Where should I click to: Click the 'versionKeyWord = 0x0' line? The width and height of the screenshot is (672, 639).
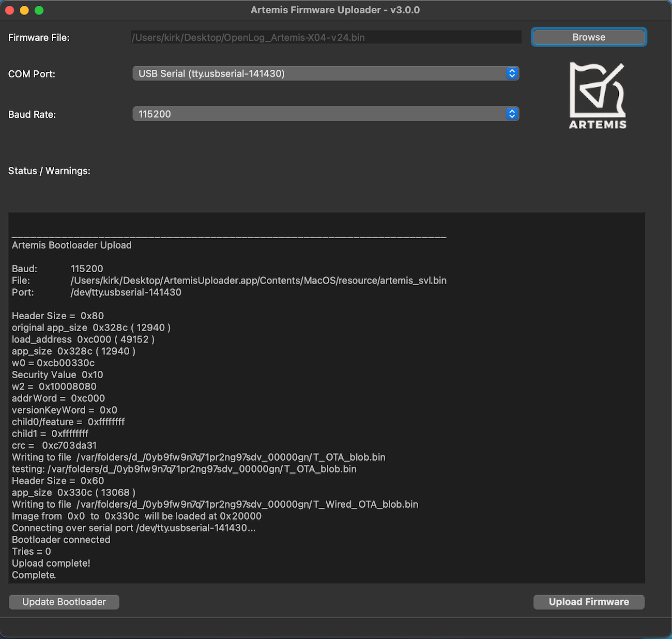coord(65,410)
